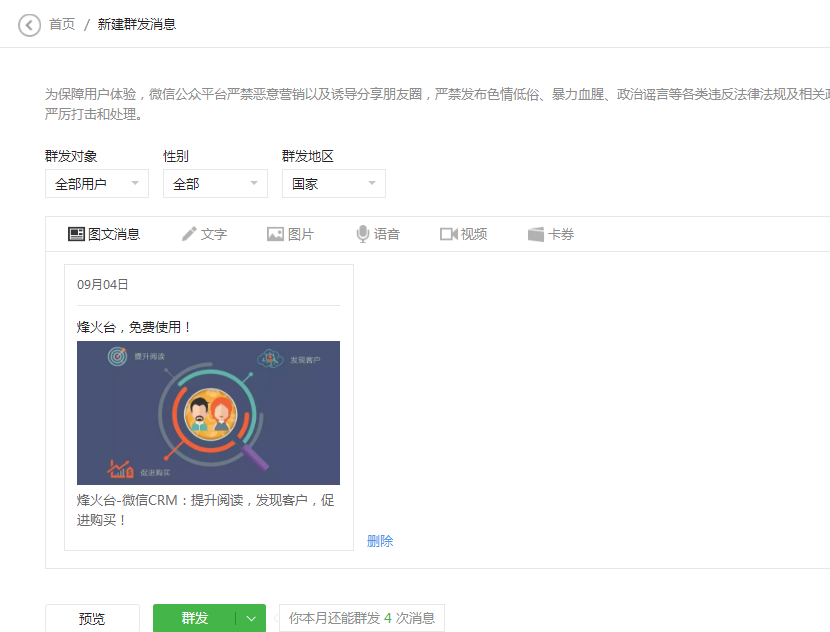Click the camera icon beside 视频
830x632 pixels.
click(448, 234)
